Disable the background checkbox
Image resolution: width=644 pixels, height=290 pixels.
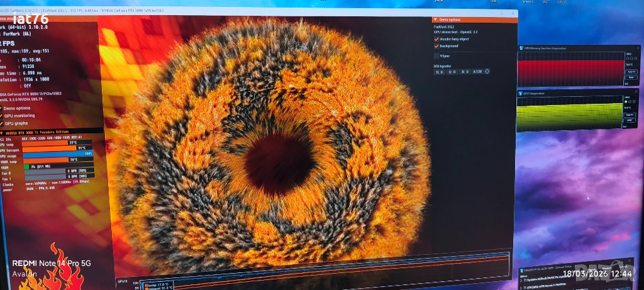point(436,46)
